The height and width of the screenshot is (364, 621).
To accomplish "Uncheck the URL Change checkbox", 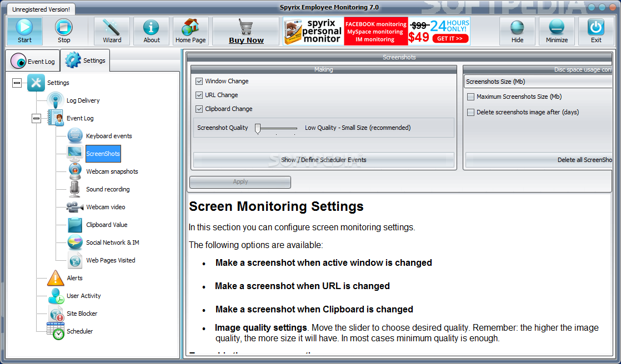I will (x=199, y=95).
